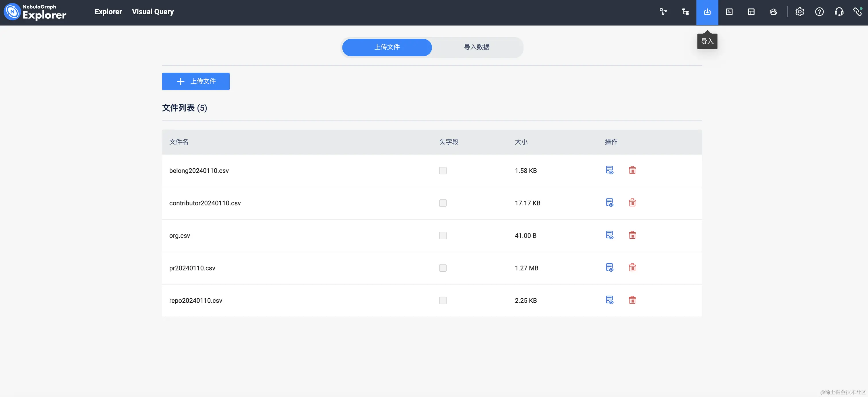868x397 pixels.
Task: Click the import data icon in navbar
Action: [707, 12]
